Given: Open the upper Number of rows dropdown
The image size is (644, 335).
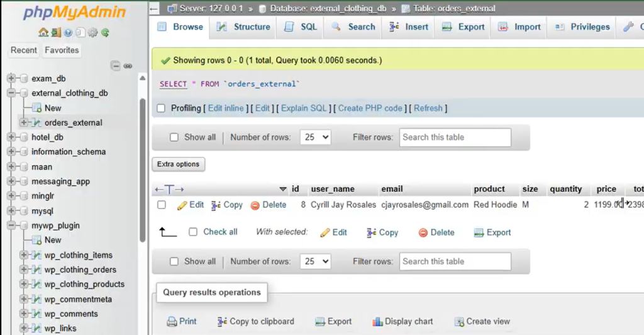Looking at the screenshot, I should coord(314,137).
